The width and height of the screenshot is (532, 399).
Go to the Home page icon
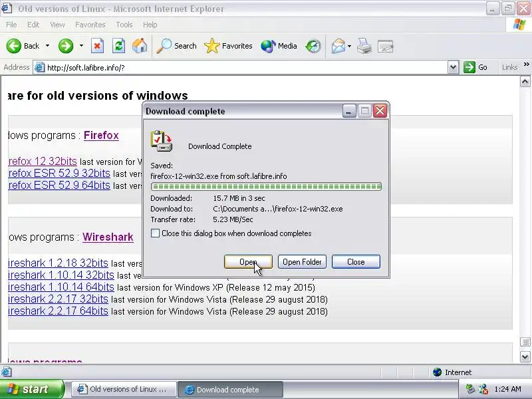click(140, 46)
